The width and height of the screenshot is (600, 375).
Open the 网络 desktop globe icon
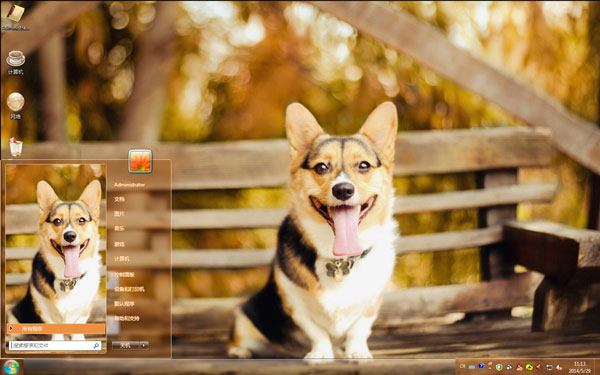[x=15, y=106]
